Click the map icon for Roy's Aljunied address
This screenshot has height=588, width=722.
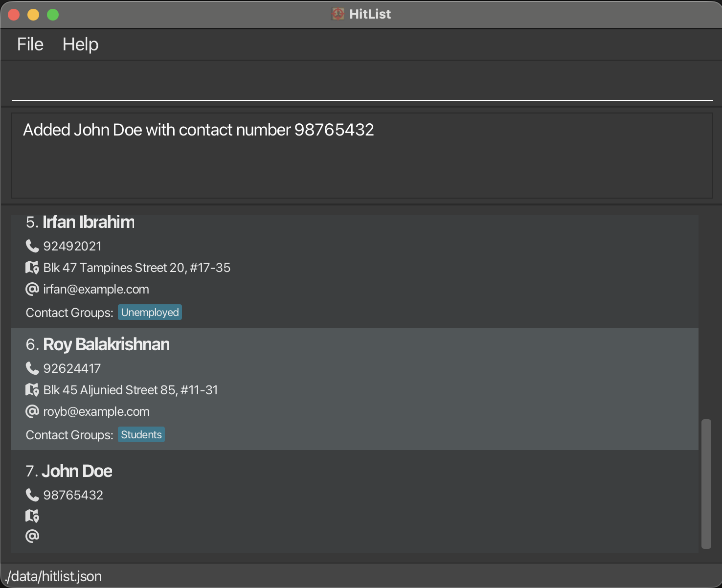tap(32, 390)
